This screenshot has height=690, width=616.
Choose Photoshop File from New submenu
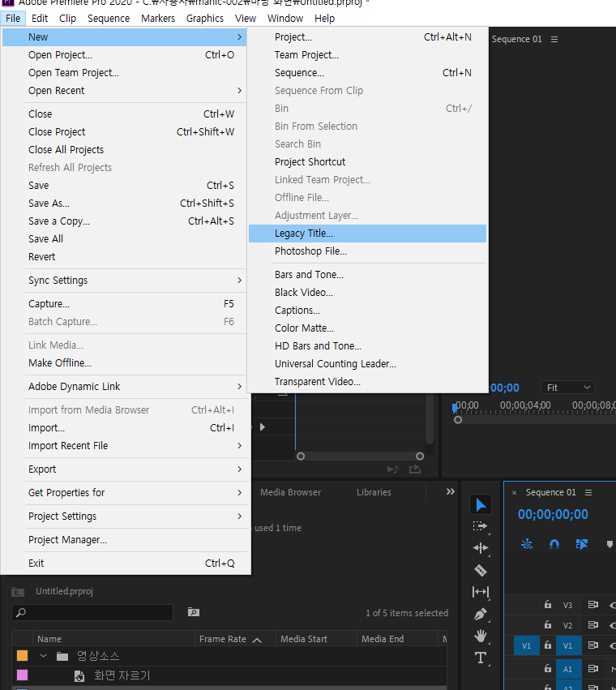(367, 251)
